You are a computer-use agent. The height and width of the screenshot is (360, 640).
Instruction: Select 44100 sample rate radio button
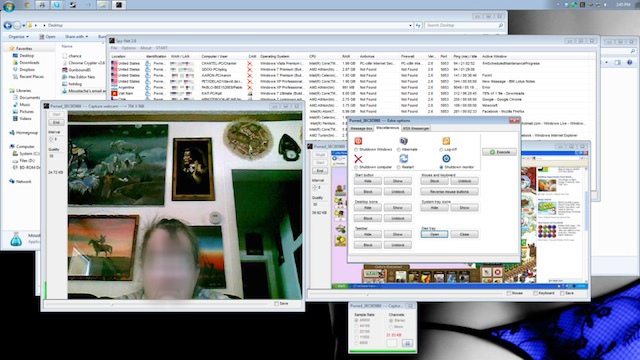pyautogui.click(x=356, y=326)
